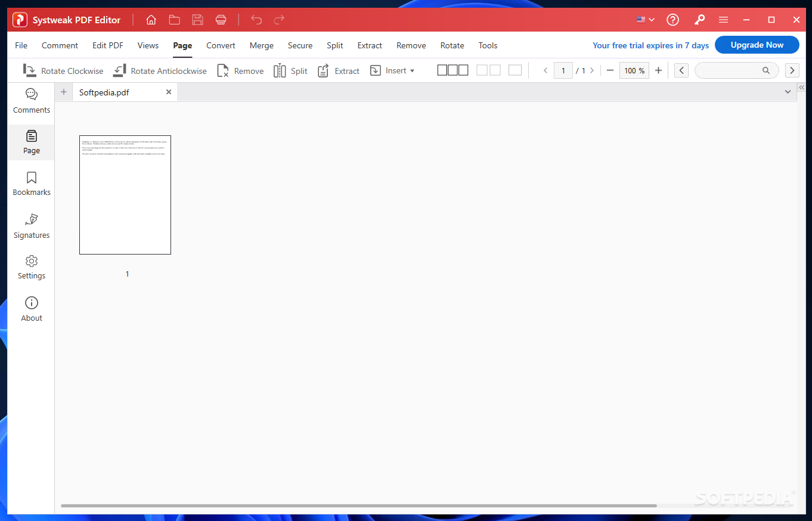
Task: Open the Rotate menu tab
Action: (x=452, y=45)
